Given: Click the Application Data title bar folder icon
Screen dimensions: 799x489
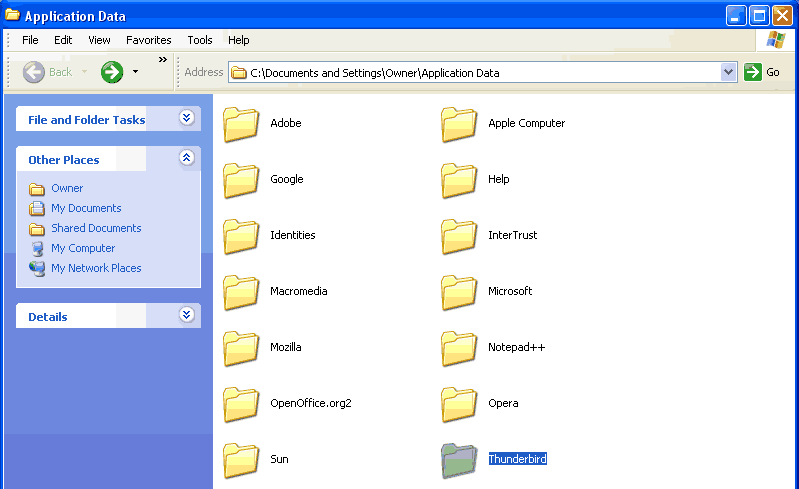Looking at the screenshot, I should pyautogui.click(x=12, y=15).
